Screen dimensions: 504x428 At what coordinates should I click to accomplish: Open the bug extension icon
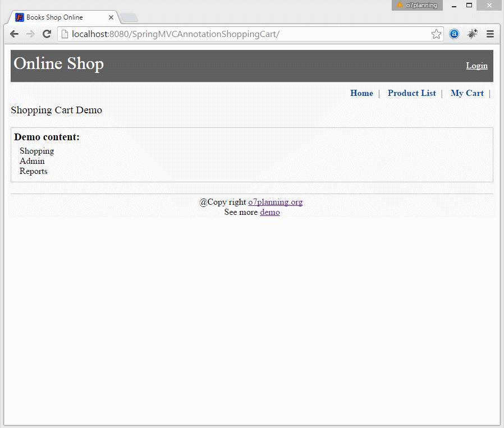(x=472, y=34)
